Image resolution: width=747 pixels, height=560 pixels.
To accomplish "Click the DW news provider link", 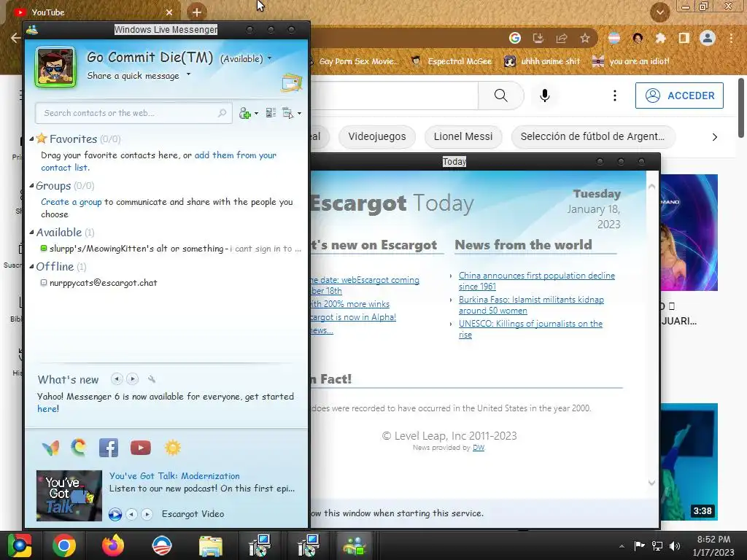I will pyautogui.click(x=479, y=448).
